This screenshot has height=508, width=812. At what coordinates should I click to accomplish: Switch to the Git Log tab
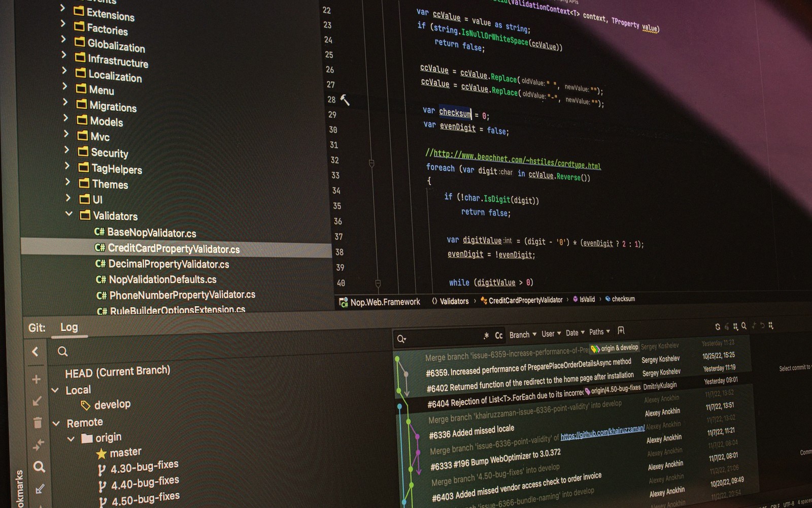coord(69,328)
